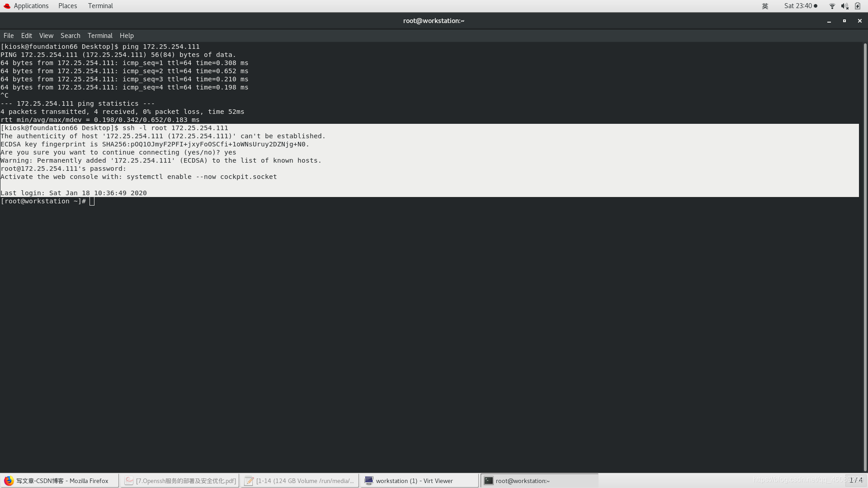The image size is (868, 488).
Task: Open the Applications menu
Action: coord(31,6)
